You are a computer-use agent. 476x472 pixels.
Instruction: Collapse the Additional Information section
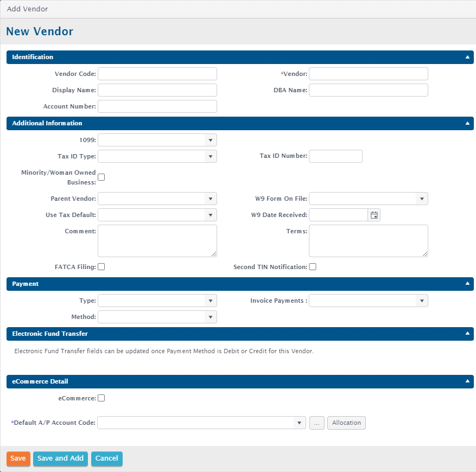click(x=467, y=123)
